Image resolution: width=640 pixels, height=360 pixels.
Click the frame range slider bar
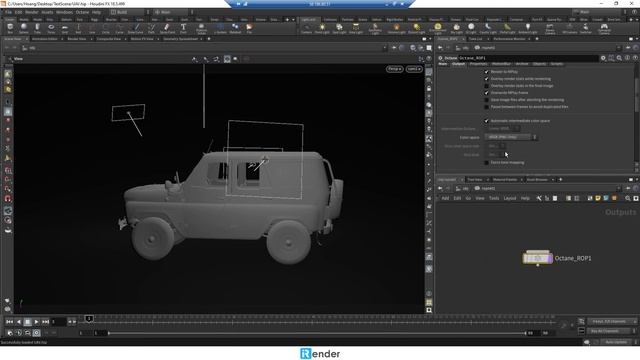click(x=317, y=333)
